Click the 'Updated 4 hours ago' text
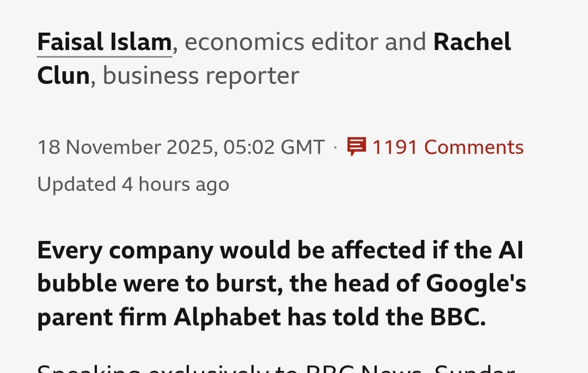The width and height of the screenshot is (588, 373). coord(133,184)
